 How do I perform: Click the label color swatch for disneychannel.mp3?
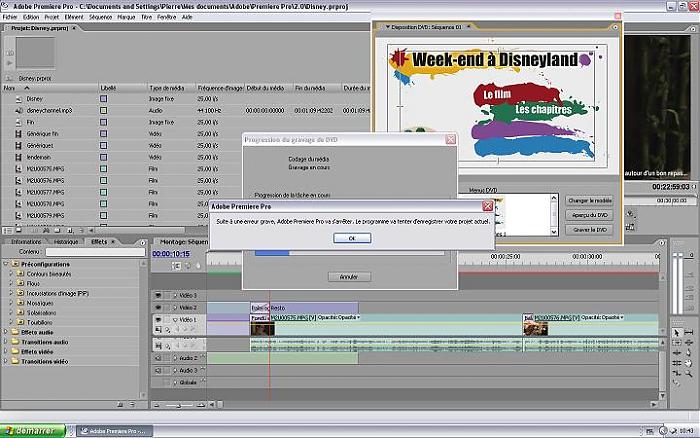point(104,110)
